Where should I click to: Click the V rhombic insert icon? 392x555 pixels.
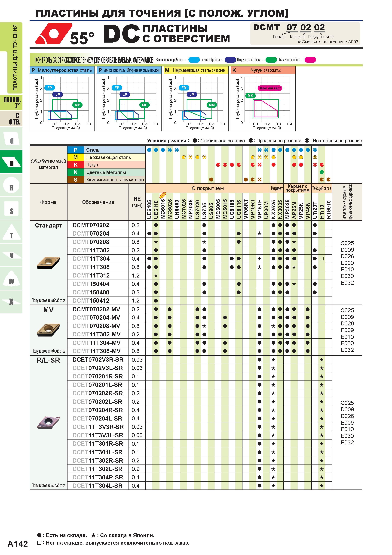click(x=11, y=255)
